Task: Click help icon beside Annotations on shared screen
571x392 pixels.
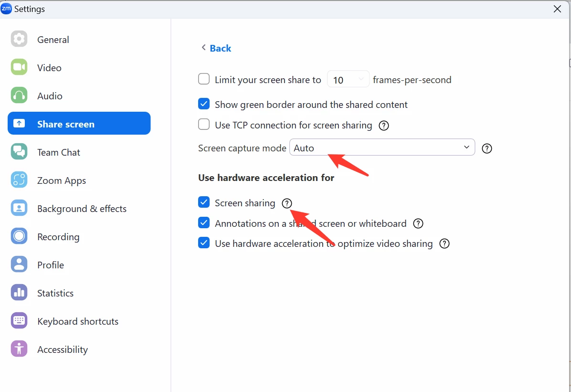Action: (x=418, y=223)
